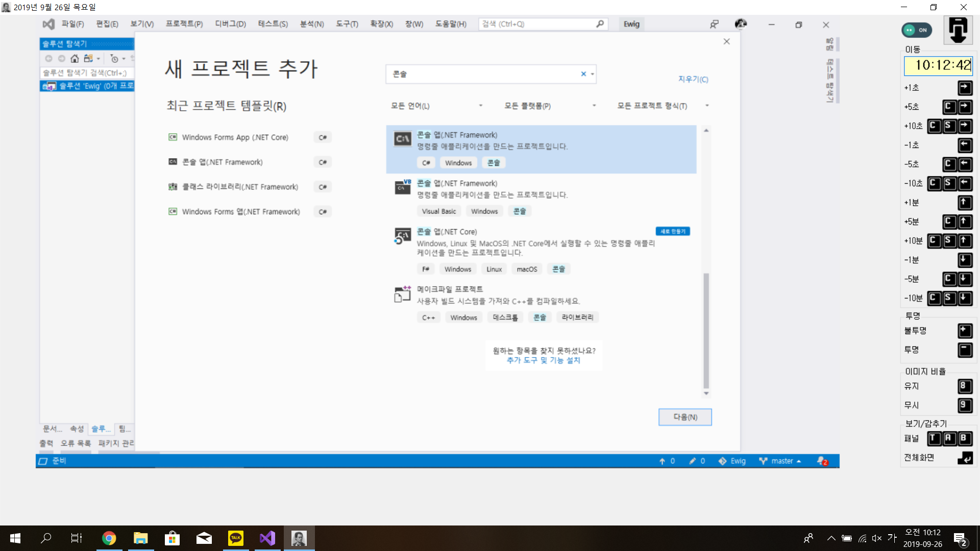Click the 추가 도구 및 기능 설치 link
This screenshot has height=551, width=980.
point(543,360)
